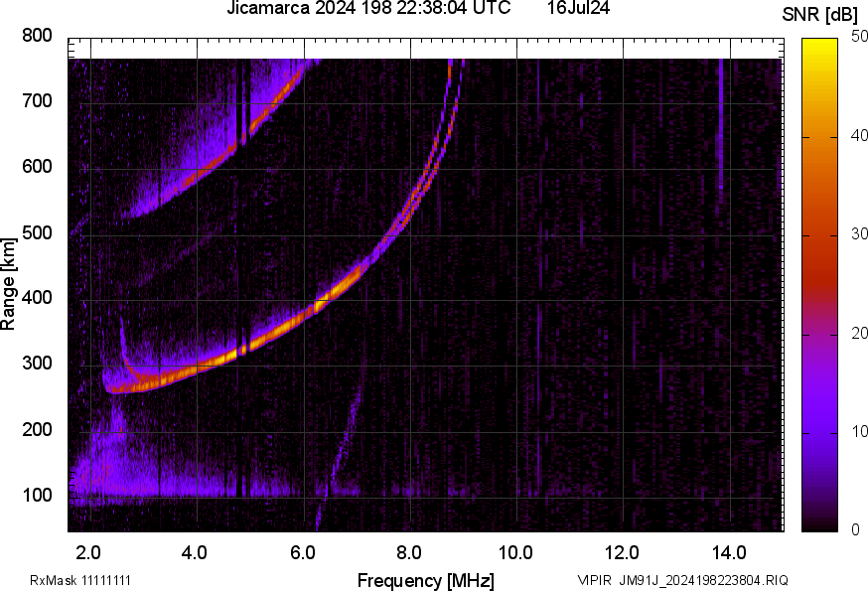Click the SNR colorbar gradient

[820, 285]
